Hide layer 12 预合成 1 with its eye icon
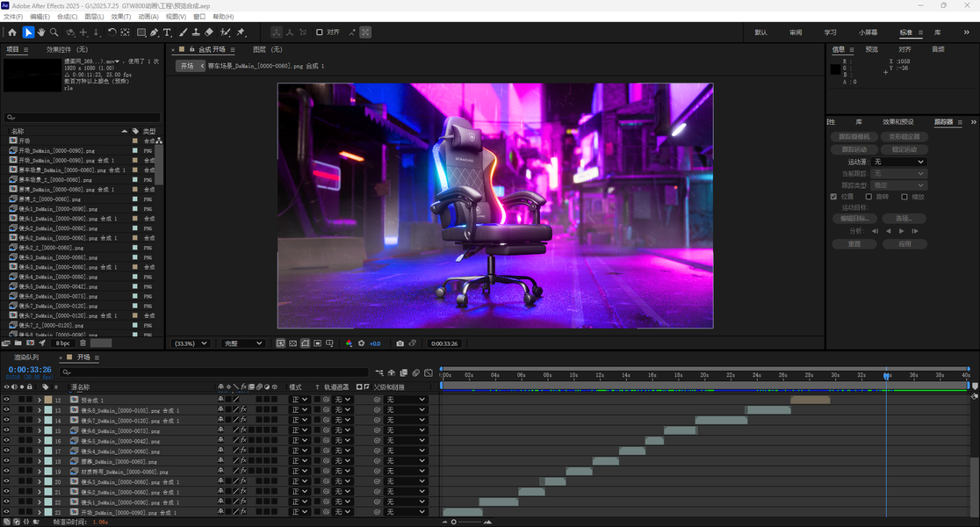 (6, 400)
